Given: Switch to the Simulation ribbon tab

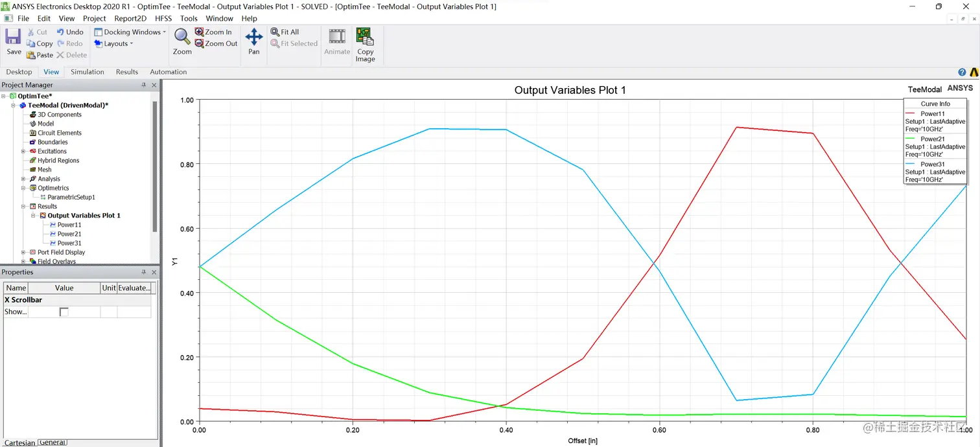Looking at the screenshot, I should pos(87,72).
